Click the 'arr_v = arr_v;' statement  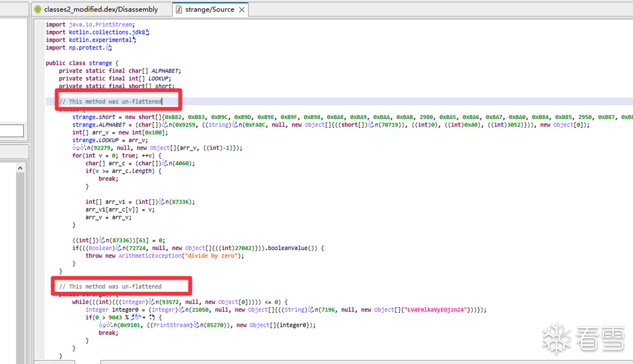(108, 218)
